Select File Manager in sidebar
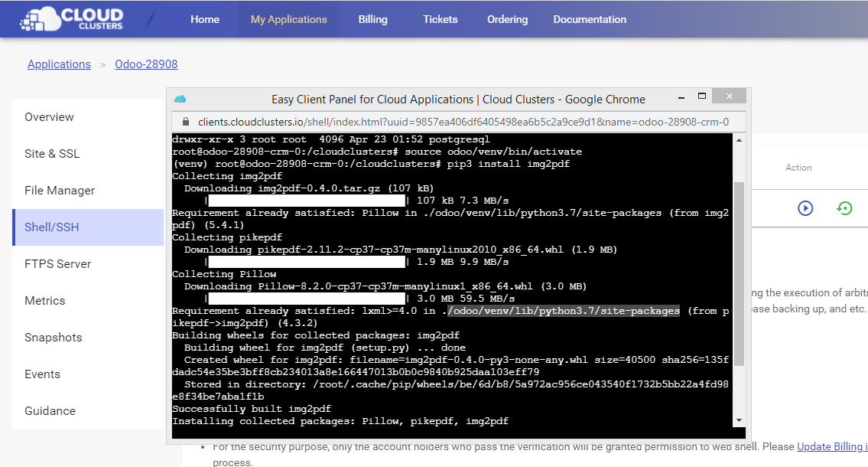This screenshot has width=868, height=467. point(60,191)
